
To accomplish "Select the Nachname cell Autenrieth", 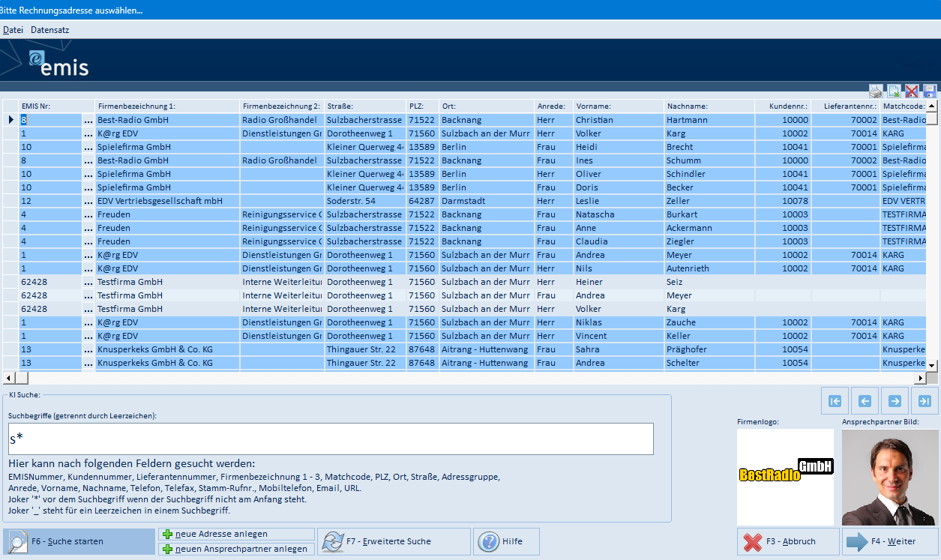I will click(709, 268).
